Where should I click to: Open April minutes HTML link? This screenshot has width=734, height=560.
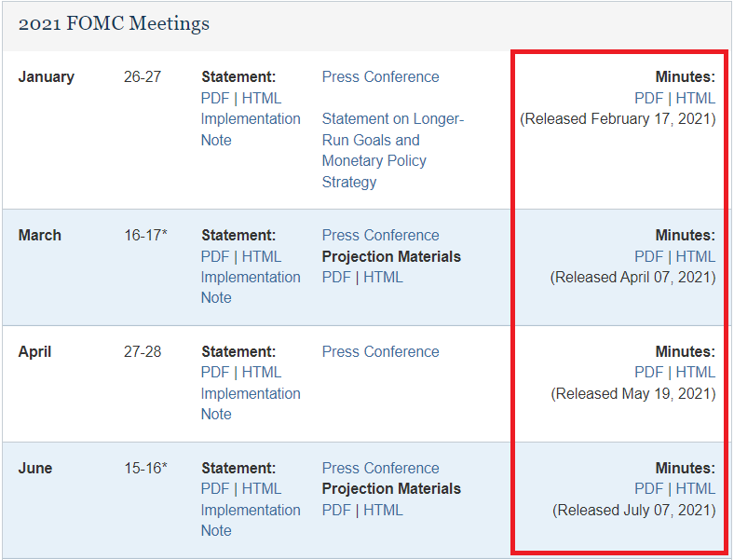click(696, 373)
